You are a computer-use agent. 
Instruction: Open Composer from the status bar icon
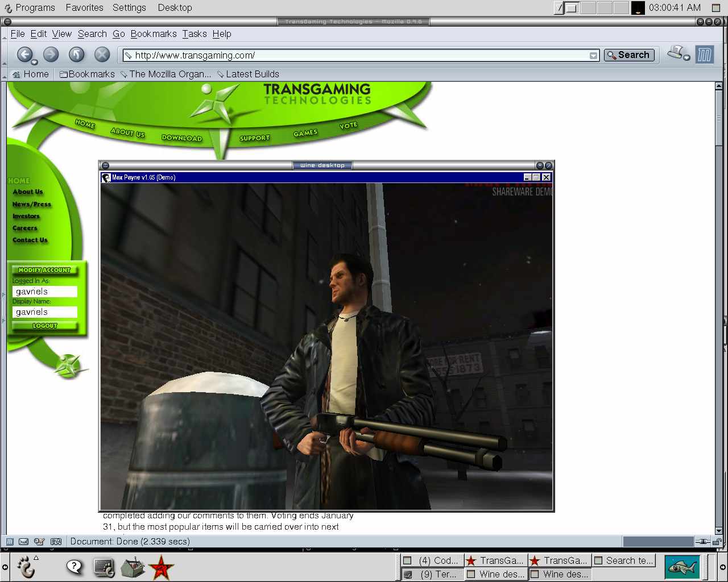click(39, 542)
